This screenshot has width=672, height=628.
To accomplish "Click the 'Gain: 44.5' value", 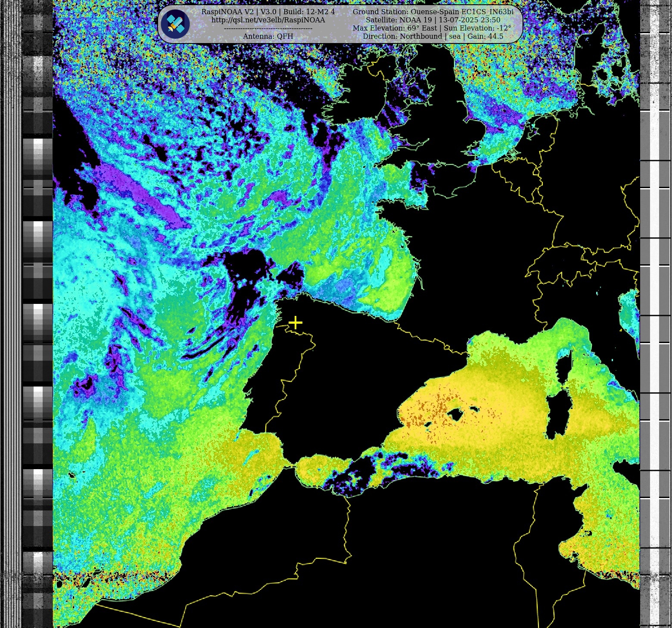I will pyautogui.click(x=485, y=36).
